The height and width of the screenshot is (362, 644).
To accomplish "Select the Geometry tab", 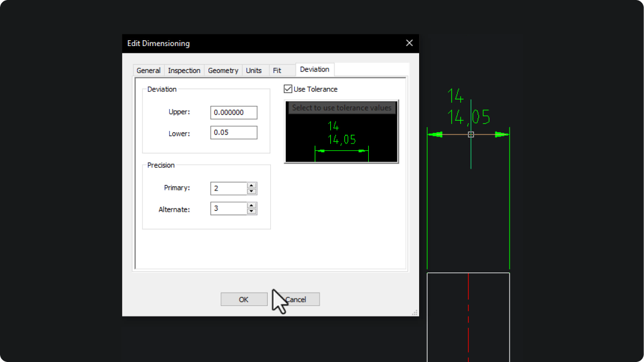I will coord(223,70).
